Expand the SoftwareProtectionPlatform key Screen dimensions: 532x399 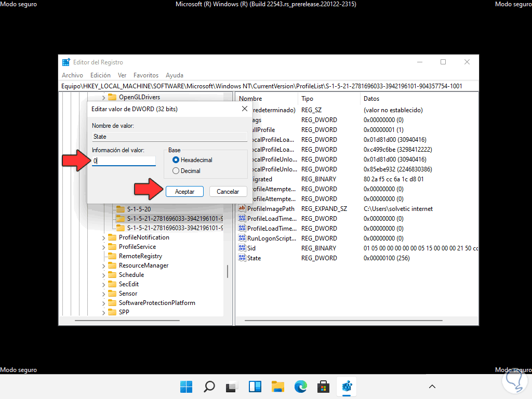coord(103,303)
